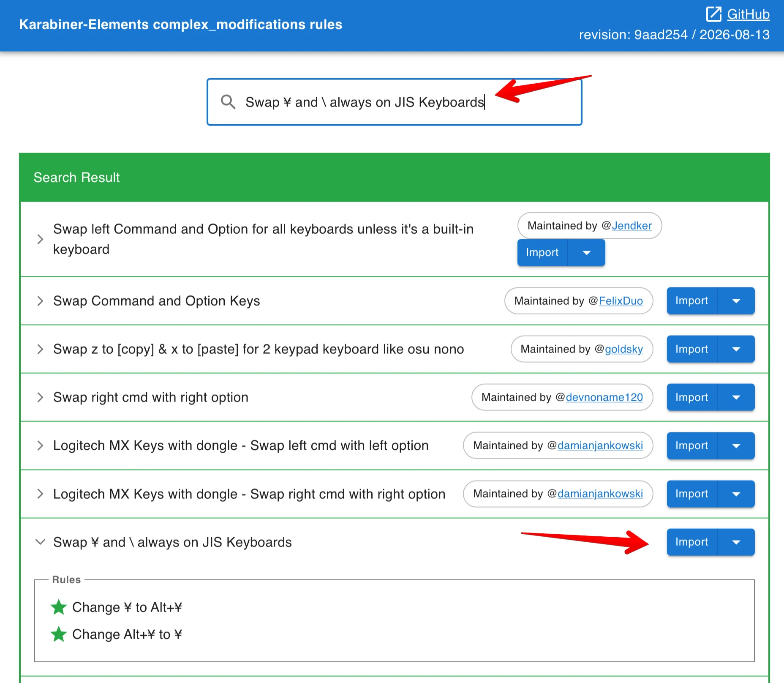Open Import dropdown for Logitech right cmd rule

point(736,494)
